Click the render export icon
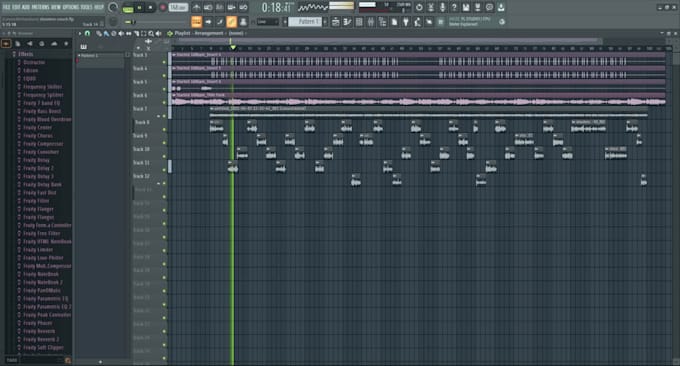This screenshot has width=680, height=366. click(x=477, y=7)
